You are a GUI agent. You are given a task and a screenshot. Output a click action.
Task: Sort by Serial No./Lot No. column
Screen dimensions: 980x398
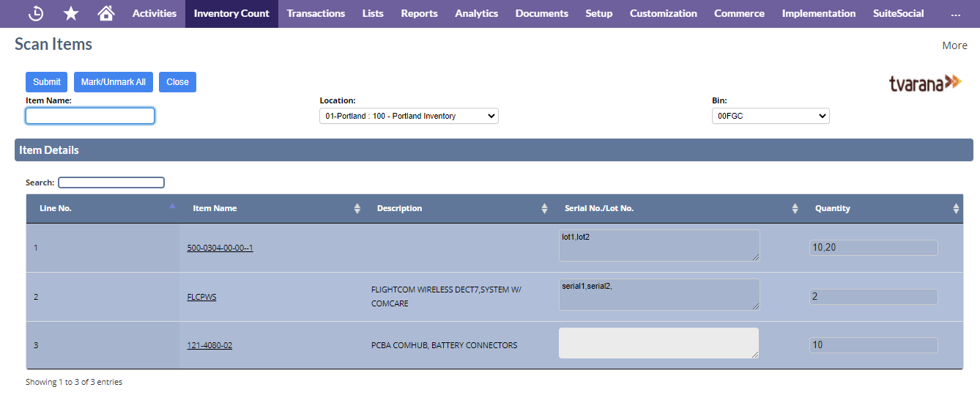point(795,208)
